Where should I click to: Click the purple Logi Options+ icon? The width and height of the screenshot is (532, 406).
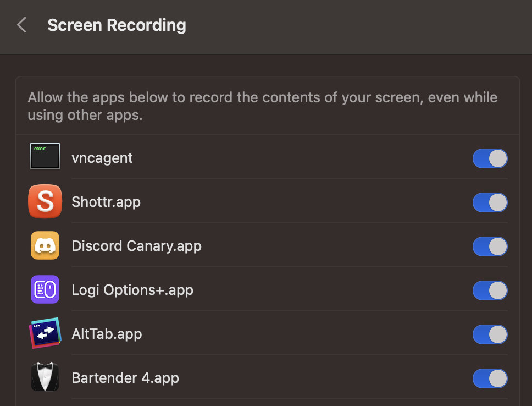(45, 289)
